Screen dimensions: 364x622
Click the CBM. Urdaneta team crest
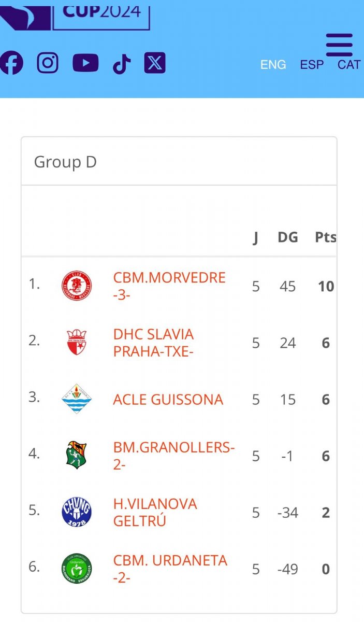pos(77,569)
